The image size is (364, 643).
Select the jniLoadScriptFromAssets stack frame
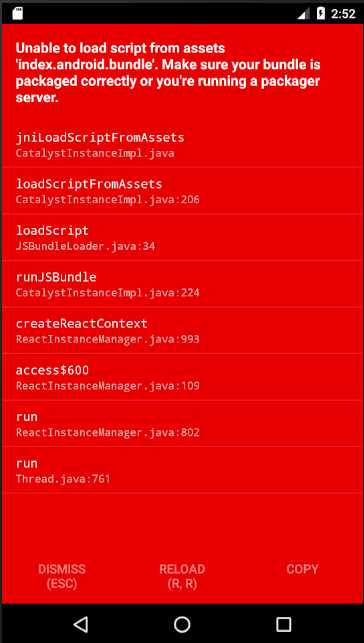182,144
